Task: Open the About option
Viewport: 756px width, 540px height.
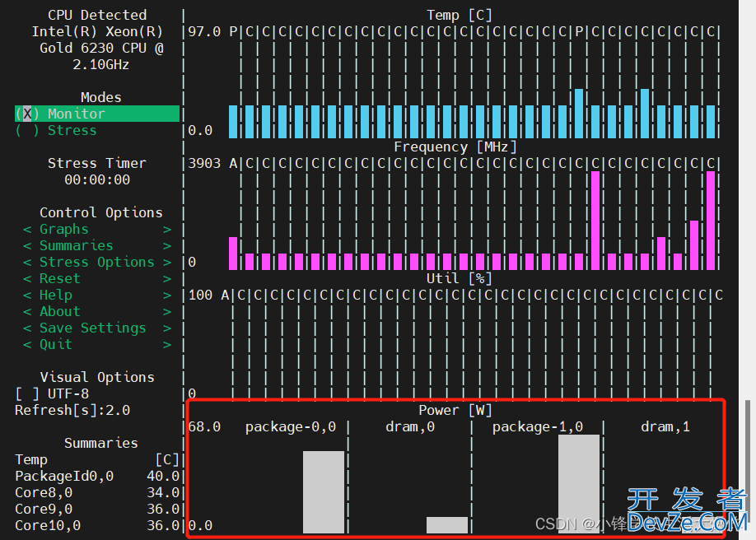Action: (x=97, y=311)
